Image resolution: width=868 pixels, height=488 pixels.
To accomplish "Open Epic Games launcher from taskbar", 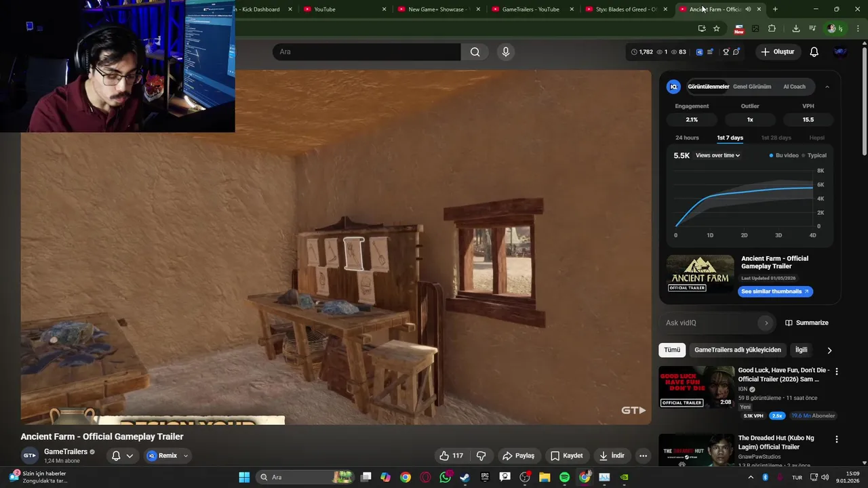I will (x=485, y=477).
